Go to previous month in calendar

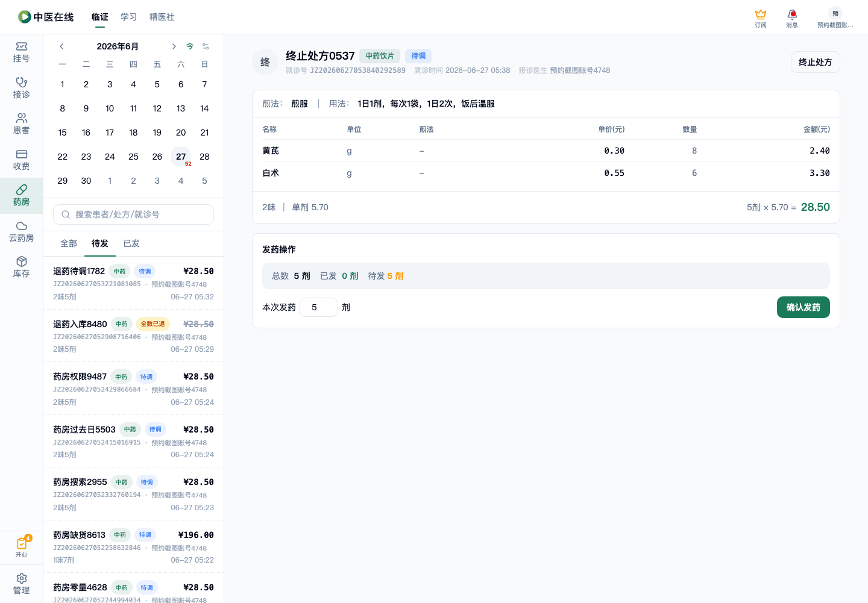click(61, 46)
